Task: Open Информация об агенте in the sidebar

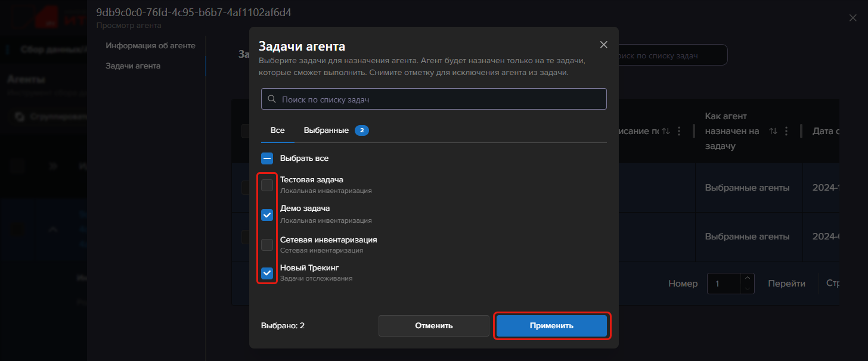Action: coord(150,45)
